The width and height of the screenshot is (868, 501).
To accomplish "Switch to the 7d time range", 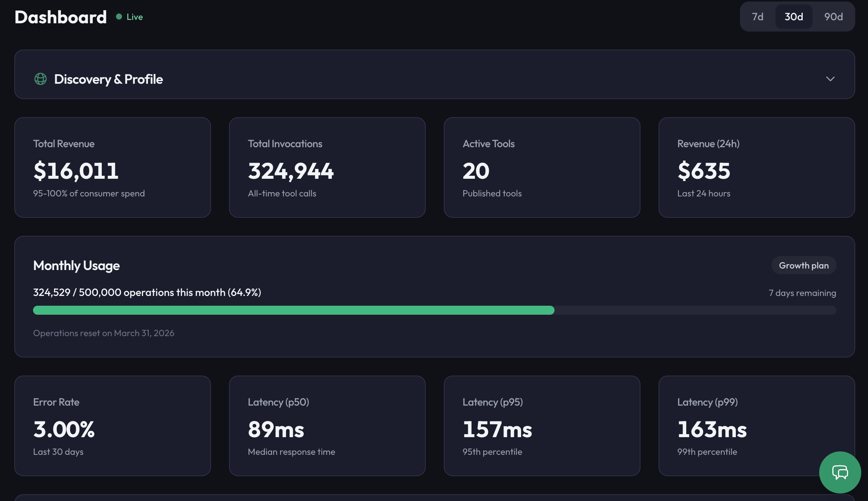I will [x=758, y=17].
